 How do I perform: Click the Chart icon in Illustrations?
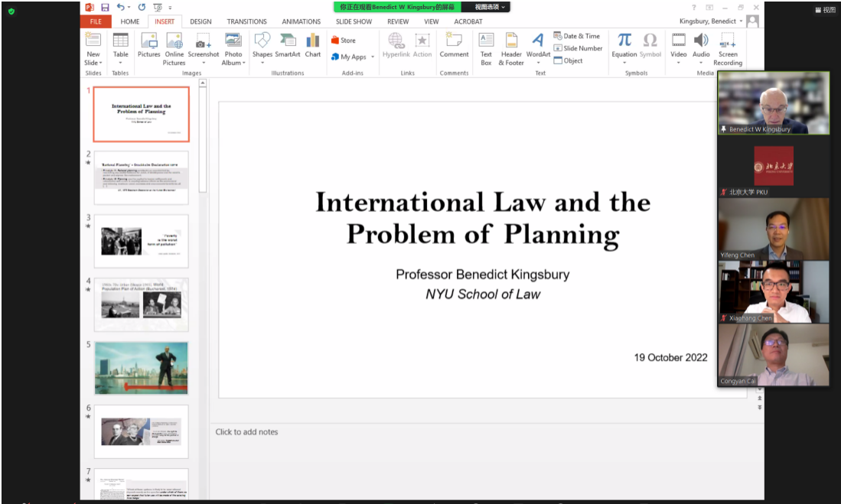[x=312, y=45]
